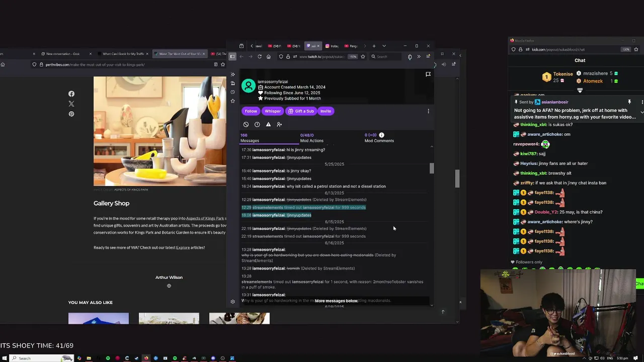The width and height of the screenshot is (644, 362).
Task: Close the active Twitch tab
Action: pyautogui.click(x=318, y=46)
